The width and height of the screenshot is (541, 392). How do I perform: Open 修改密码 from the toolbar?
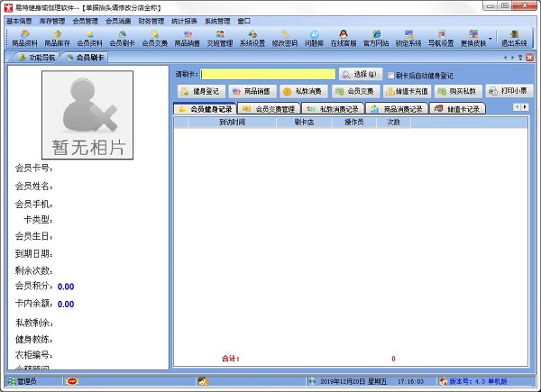[284, 38]
